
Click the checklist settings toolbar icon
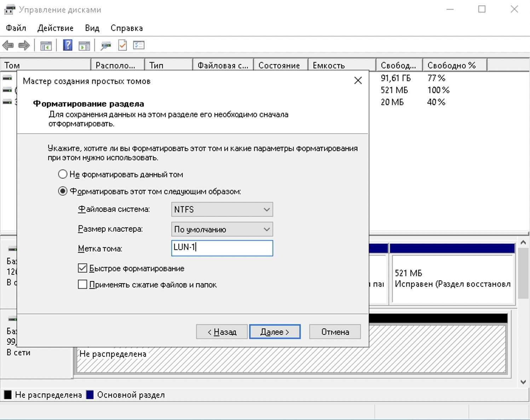tap(139, 45)
